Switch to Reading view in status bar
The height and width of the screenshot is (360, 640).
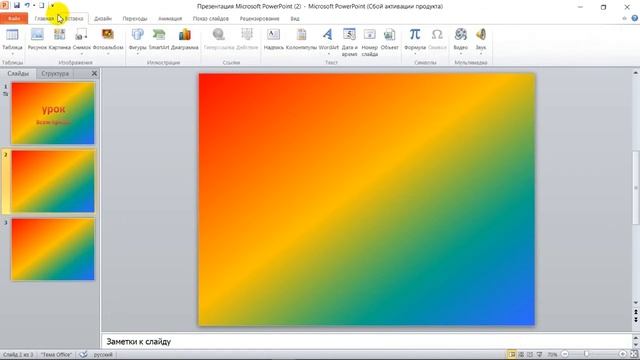530,354
